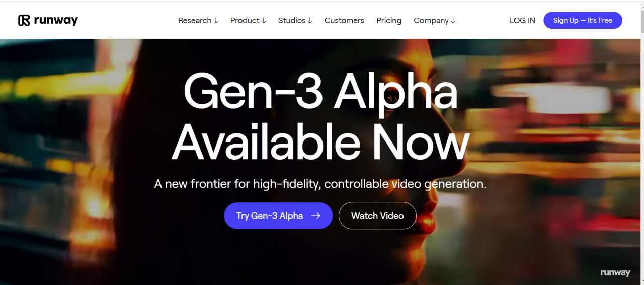The height and width of the screenshot is (285, 644).
Task: Click the LOG IN link
Action: (x=522, y=20)
